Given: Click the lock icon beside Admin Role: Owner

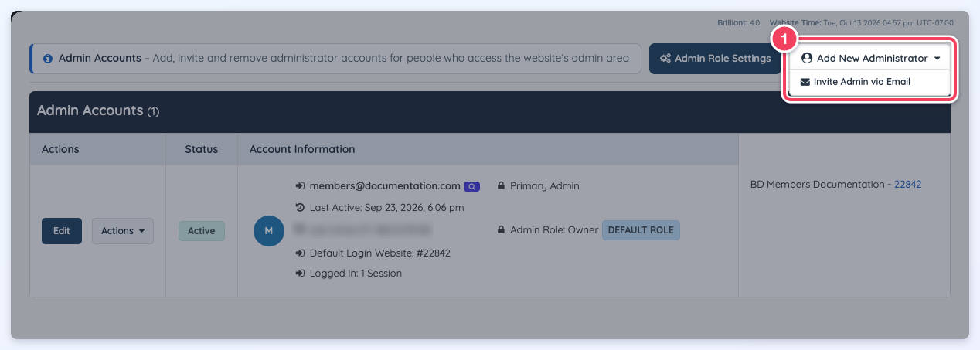Looking at the screenshot, I should tap(502, 230).
